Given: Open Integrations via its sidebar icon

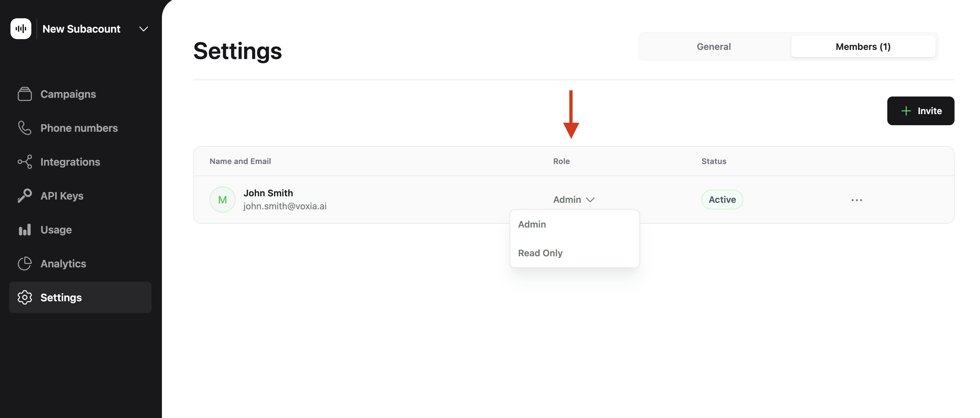Looking at the screenshot, I should [24, 161].
